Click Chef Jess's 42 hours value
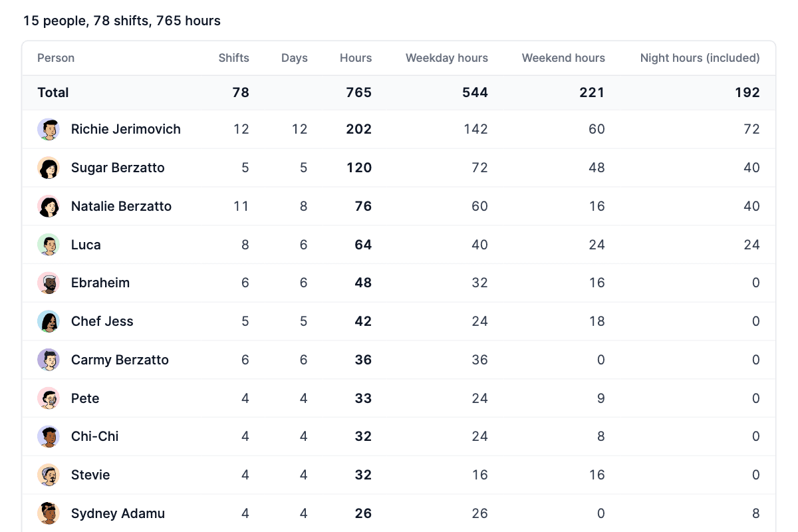 pyautogui.click(x=363, y=321)
